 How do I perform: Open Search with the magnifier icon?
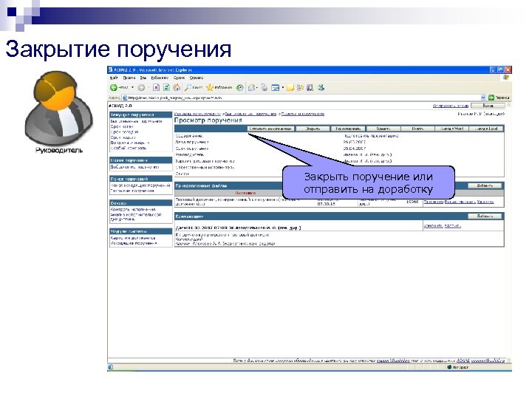188,87
